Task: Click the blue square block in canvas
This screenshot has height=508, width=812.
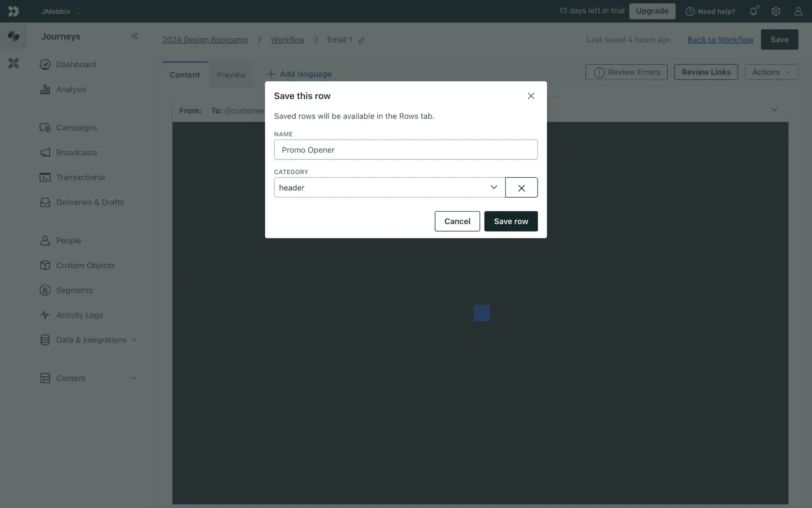Action: pos(482,313)
